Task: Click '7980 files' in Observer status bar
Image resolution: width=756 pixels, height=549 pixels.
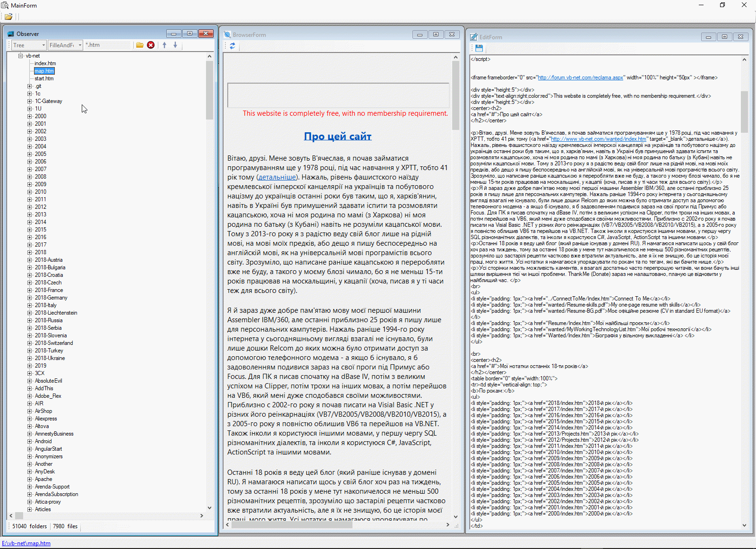Action: 65,526
